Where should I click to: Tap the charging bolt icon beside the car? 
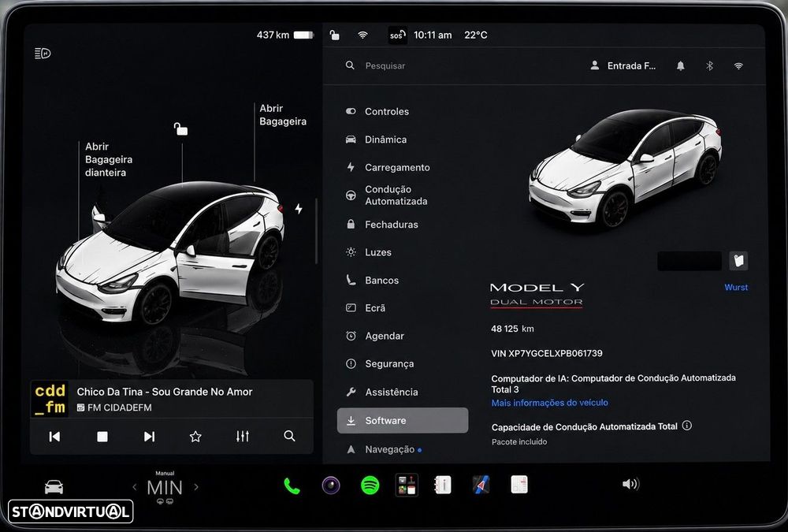pyautogui.click(x=299, y=209)
